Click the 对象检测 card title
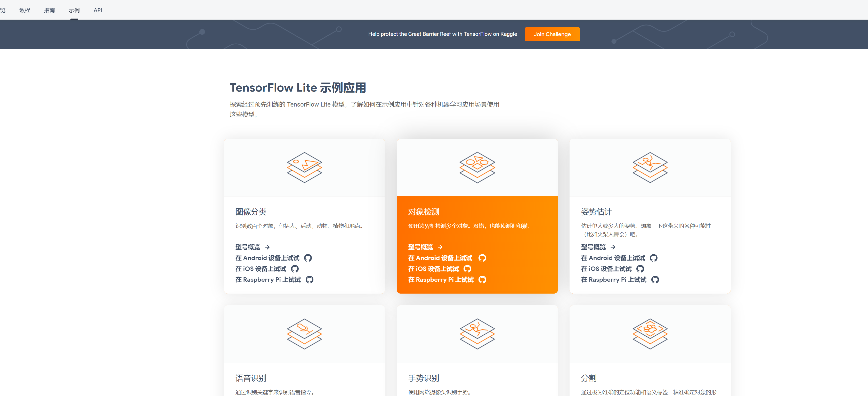 tap(424, 212)
